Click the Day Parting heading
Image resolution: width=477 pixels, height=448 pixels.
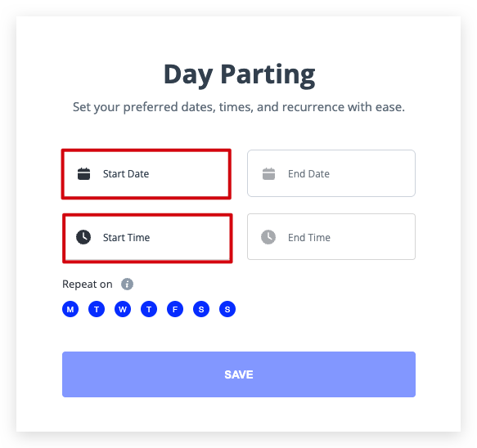(239, 74)
